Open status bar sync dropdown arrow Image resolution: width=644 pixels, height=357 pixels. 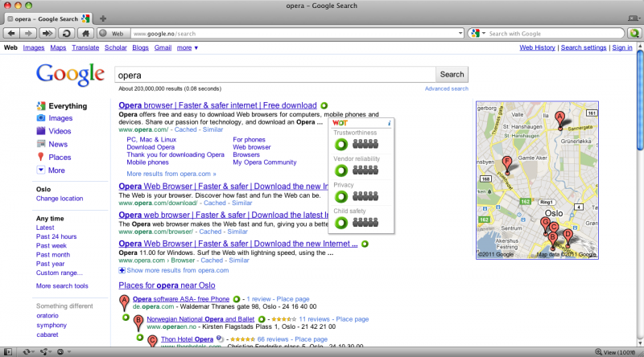pyautogui.click(x=35, y=351)
